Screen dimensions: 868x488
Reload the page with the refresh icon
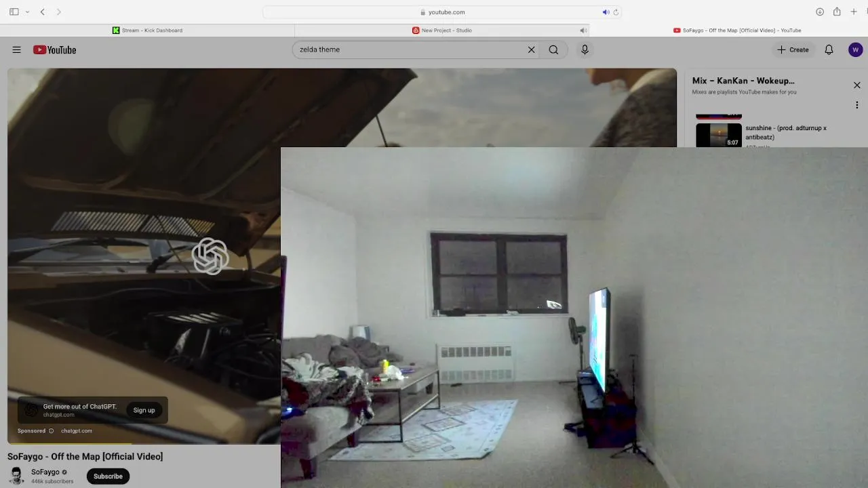tap(616, 12)
